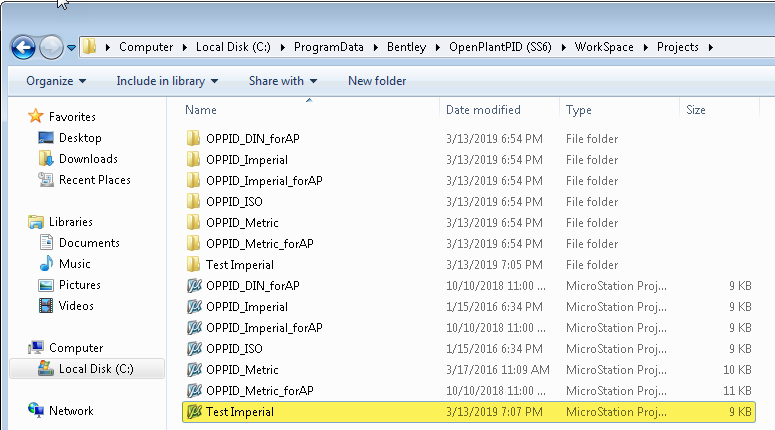The width and height of the screenshot is (775, 430).
Task: Navigate to Bentley in the breadcrumb
Action: pyautogui.click(x=406, y=47)
